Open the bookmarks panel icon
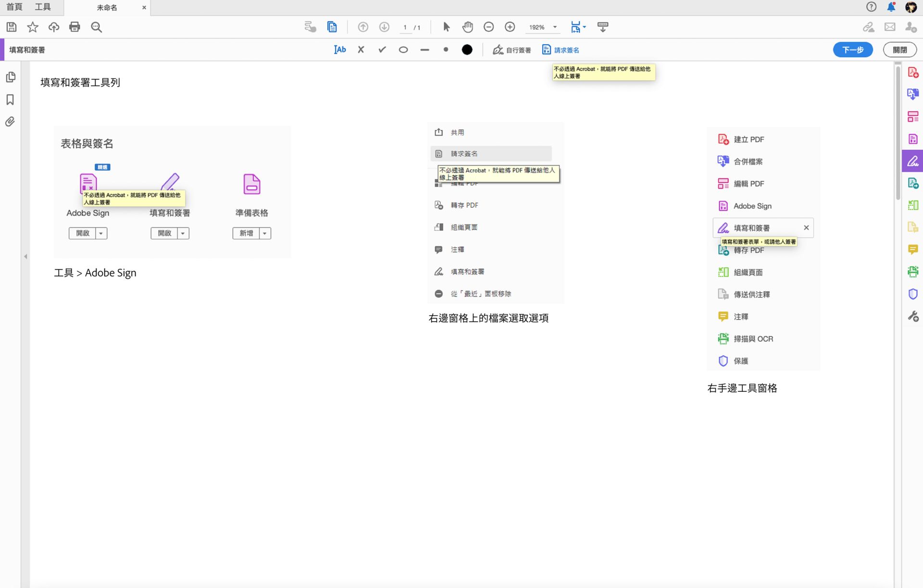This screenshot has height=588, width=923. pos(10,100)
